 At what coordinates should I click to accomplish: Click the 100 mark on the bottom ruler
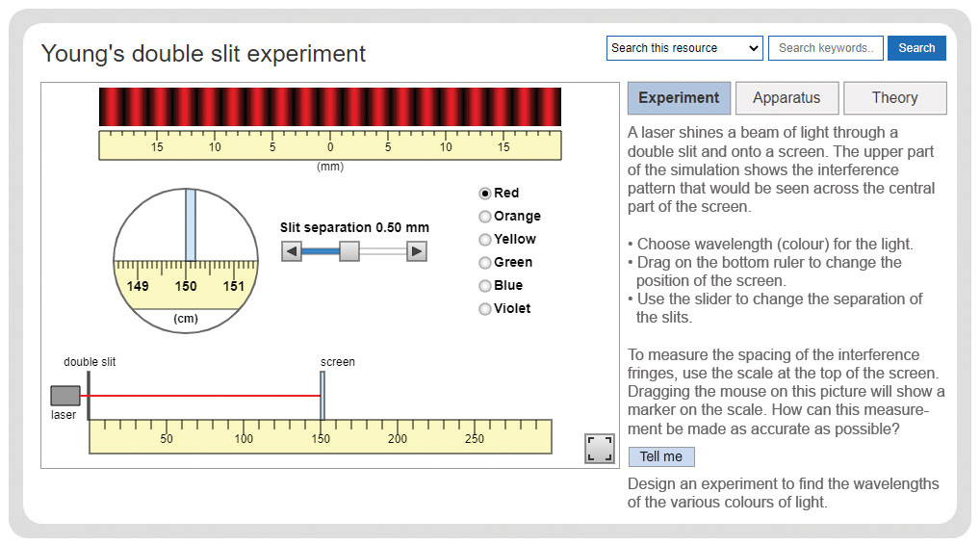click(x=244, y=439)
